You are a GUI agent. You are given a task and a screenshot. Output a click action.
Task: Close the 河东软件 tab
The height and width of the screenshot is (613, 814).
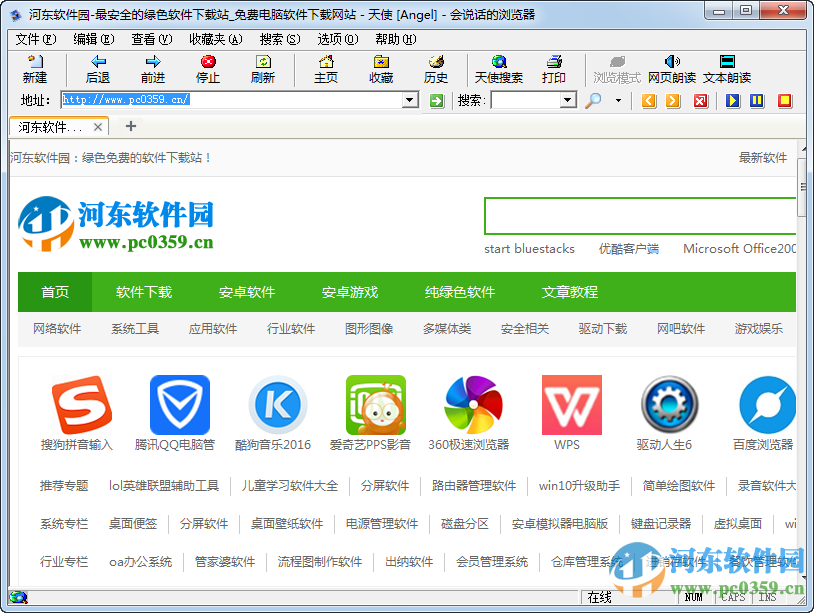click(x=98, y=127)
